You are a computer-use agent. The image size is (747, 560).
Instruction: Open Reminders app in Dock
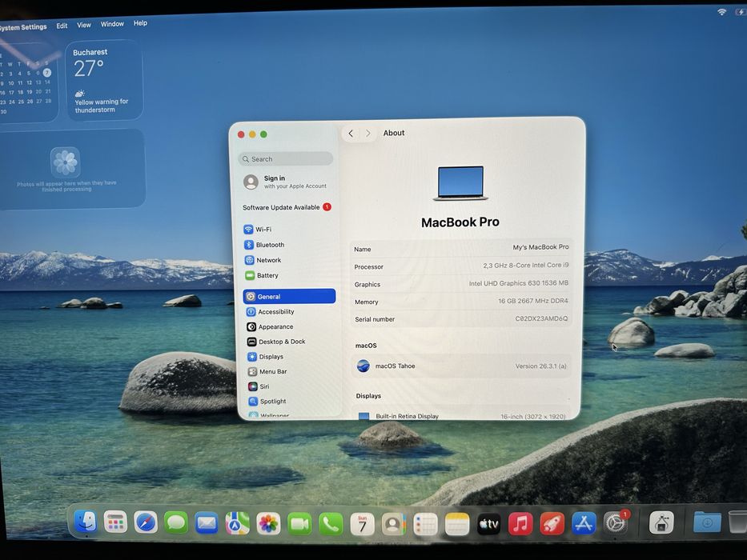pos(425,524)
